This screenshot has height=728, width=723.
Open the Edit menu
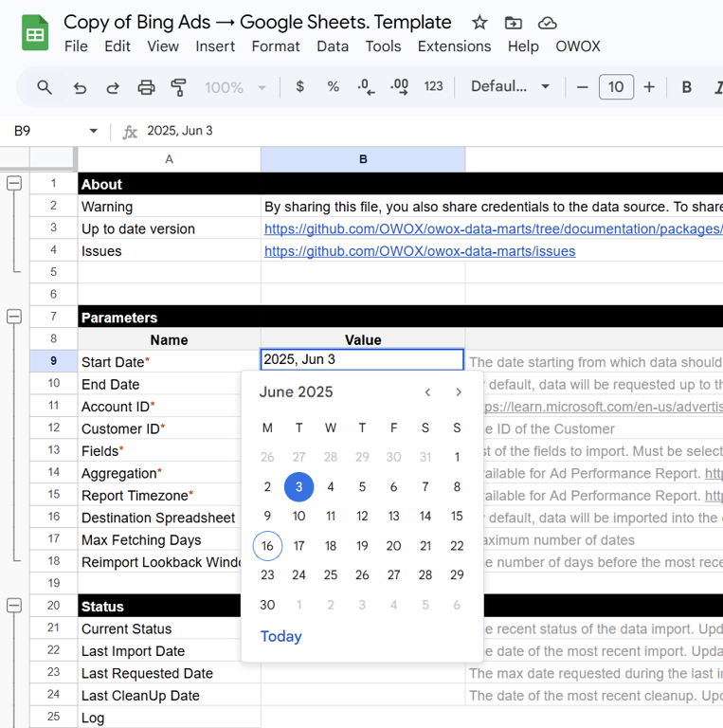click(x=117, y=46)
